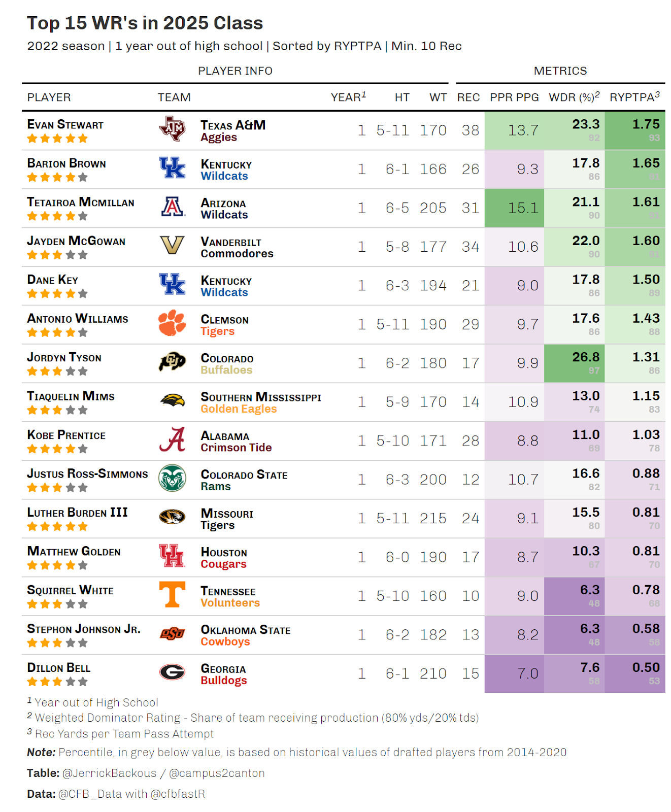The width and height of the screenshot is (671, 812).
Task: Click the Colorado Buffaloes logo
Action: pyautogui.click(x=172, y=362)
